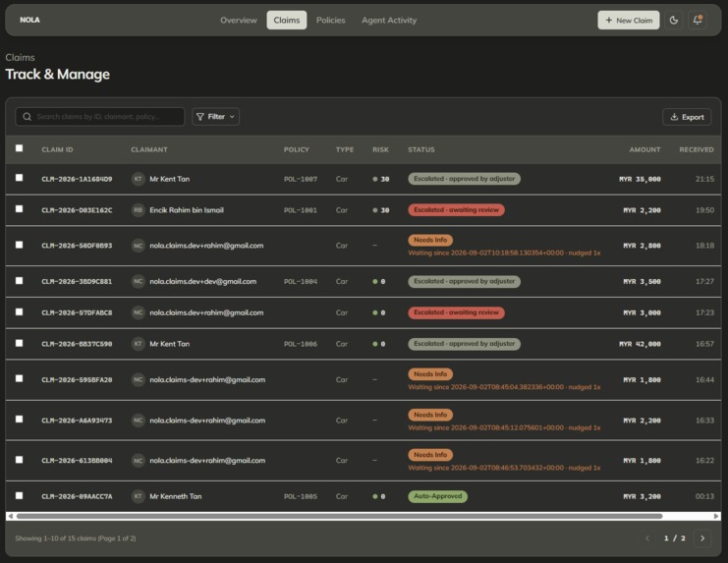
Task: Click the page indicator 1 / 2
Action: (675, 538)
